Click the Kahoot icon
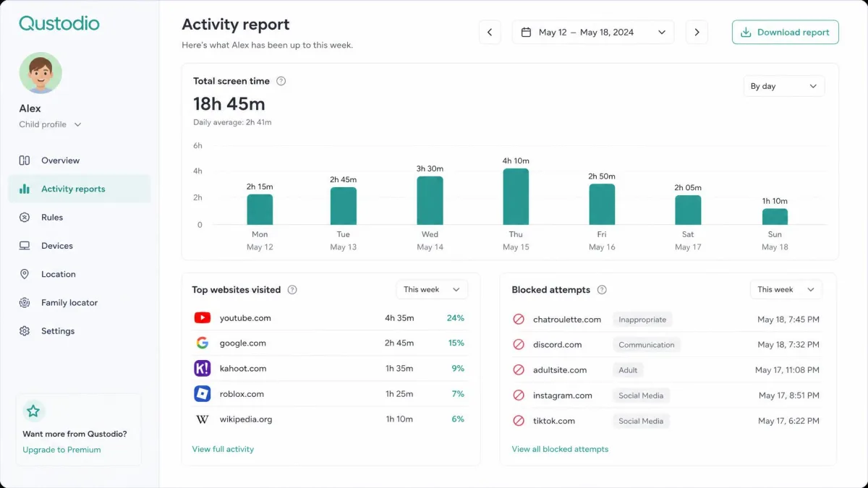The width and height of the screenshot is (868, 488). tap(203, 368)
